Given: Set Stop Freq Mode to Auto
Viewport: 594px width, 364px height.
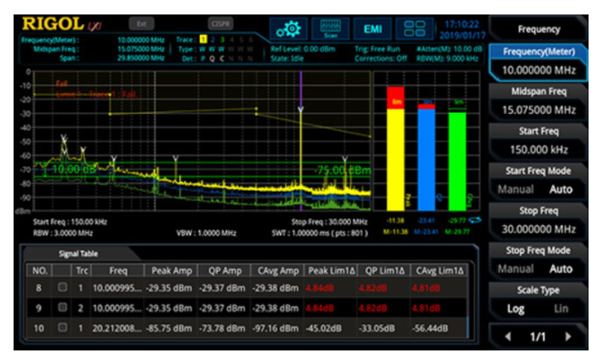Looking at the screenshot, I should click(x=561, y=268).
